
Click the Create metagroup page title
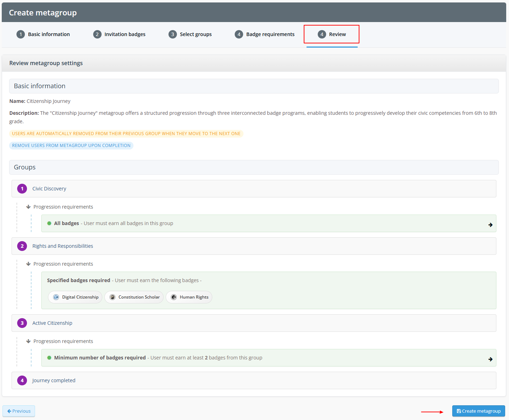(x=43, y=13)
